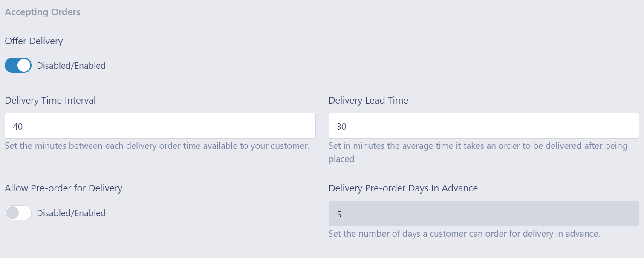Click the average delivery time help text
Viewport: 644px width, 258px height.
[x=477, y=145]
